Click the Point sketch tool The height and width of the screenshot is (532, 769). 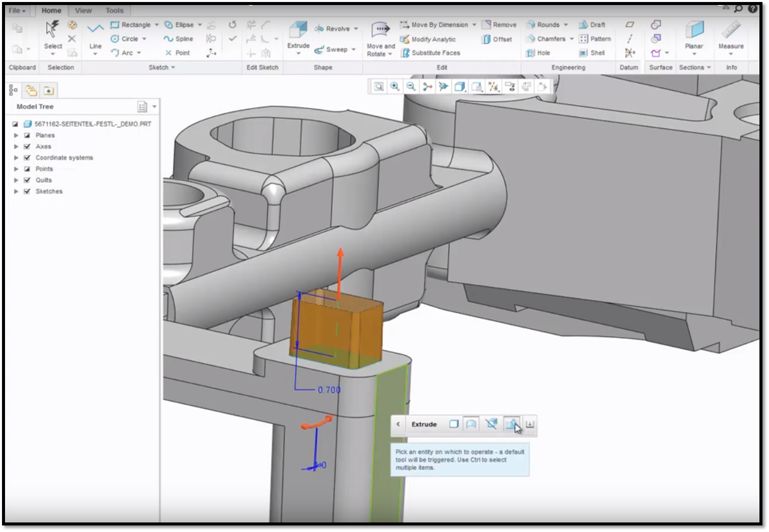tap(178, 53)
